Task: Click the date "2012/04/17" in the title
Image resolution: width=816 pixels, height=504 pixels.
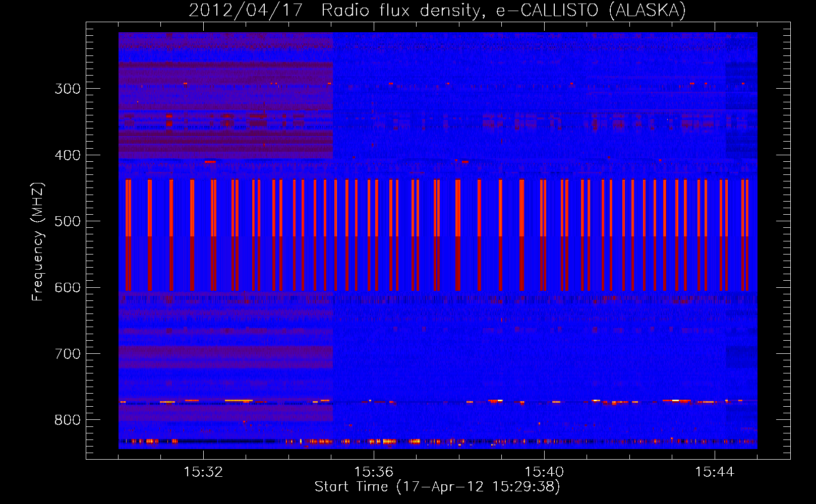Action: pyautogui.click(x=245, y=11)
